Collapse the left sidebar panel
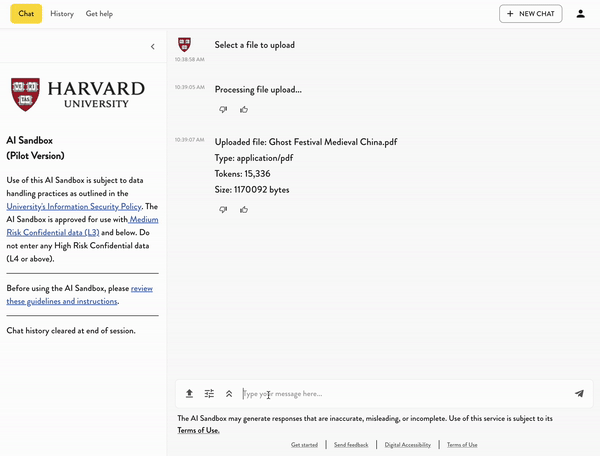 coord(152,46)
